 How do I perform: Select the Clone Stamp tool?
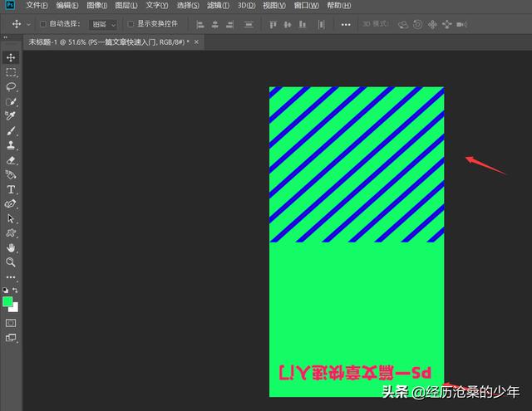click(x=11, y=145)
